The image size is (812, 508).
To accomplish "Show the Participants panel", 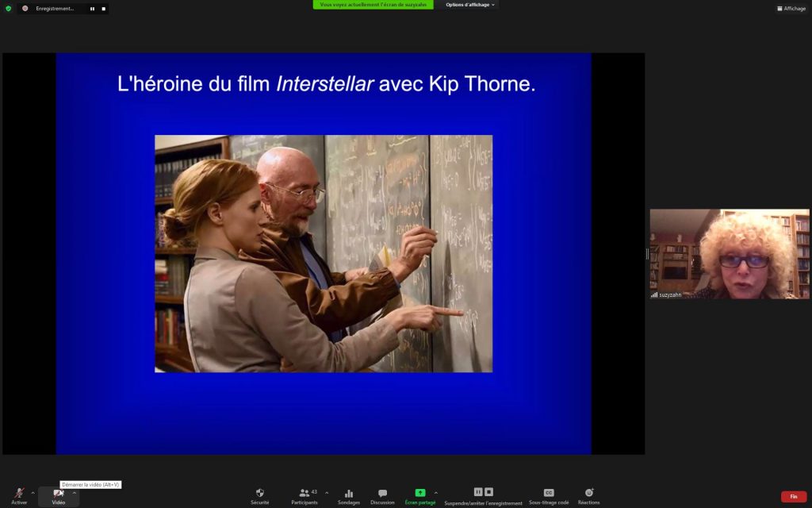I will [x=304, y=496].
